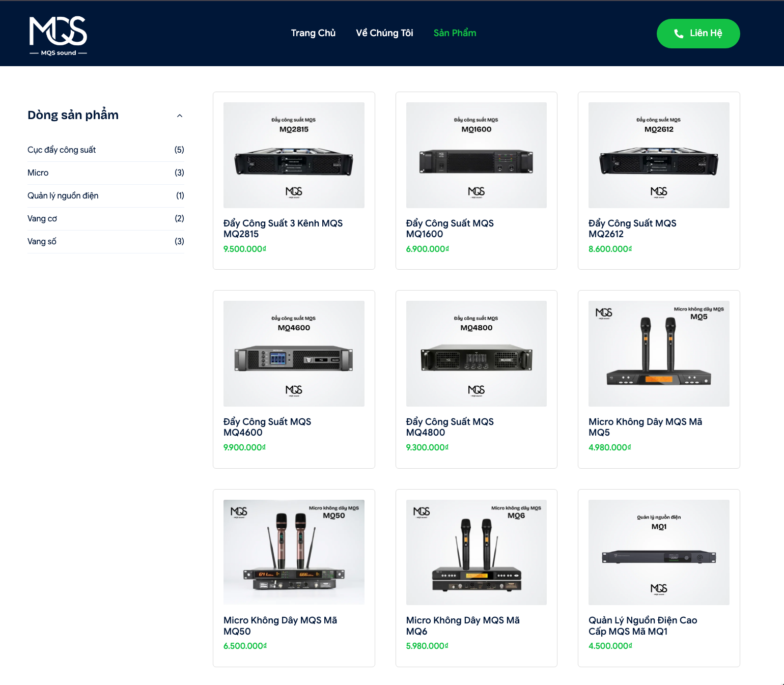Open Đẩy Công Suất MQS MQ4600 title
Screen dimensions: 784x685
point(267,427)
